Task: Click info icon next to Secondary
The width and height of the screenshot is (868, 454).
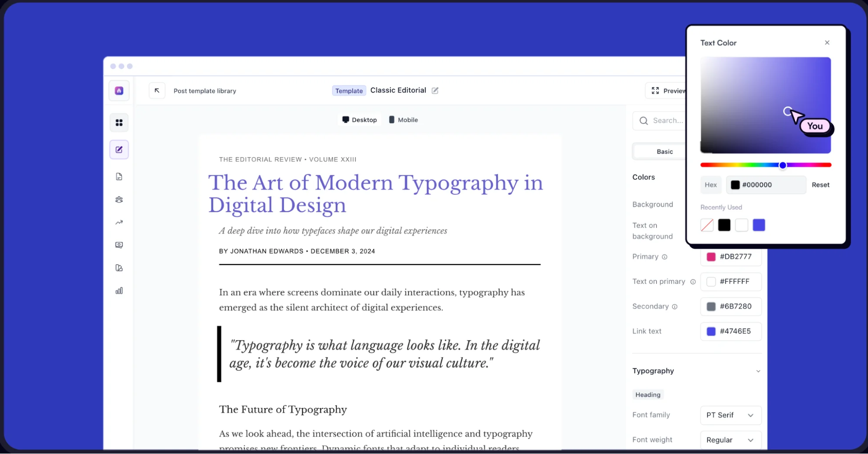Action: [675, 307]
